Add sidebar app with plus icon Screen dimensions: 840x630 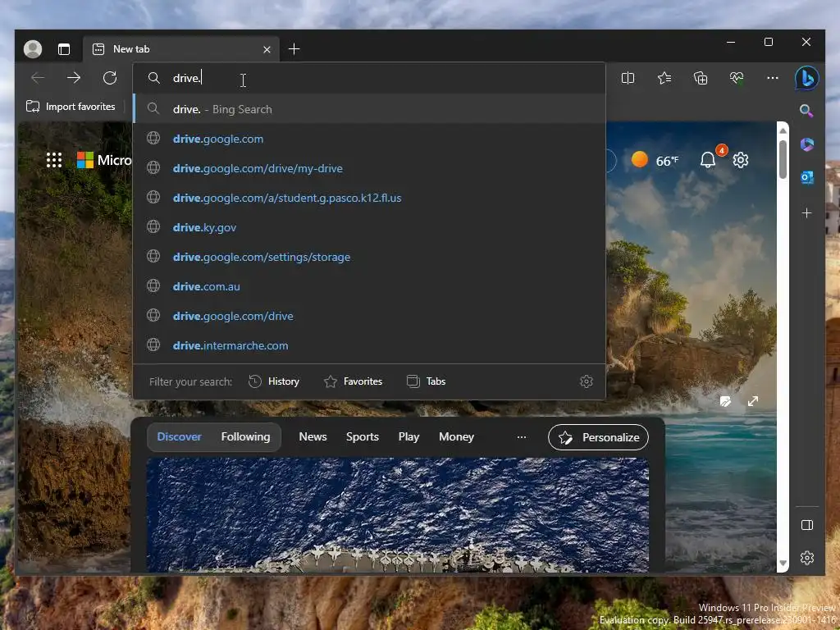pyautogui.click(x=807, y=213)
